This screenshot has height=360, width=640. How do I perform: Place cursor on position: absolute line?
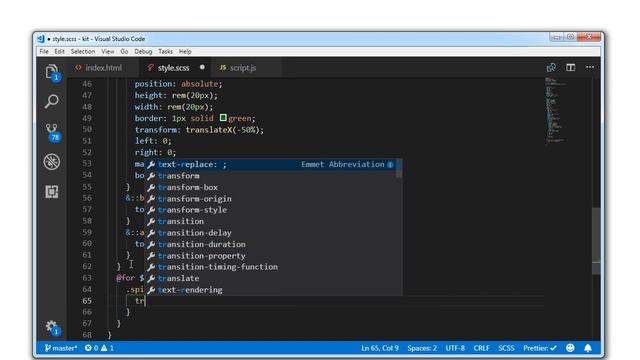tap(179, 84)
